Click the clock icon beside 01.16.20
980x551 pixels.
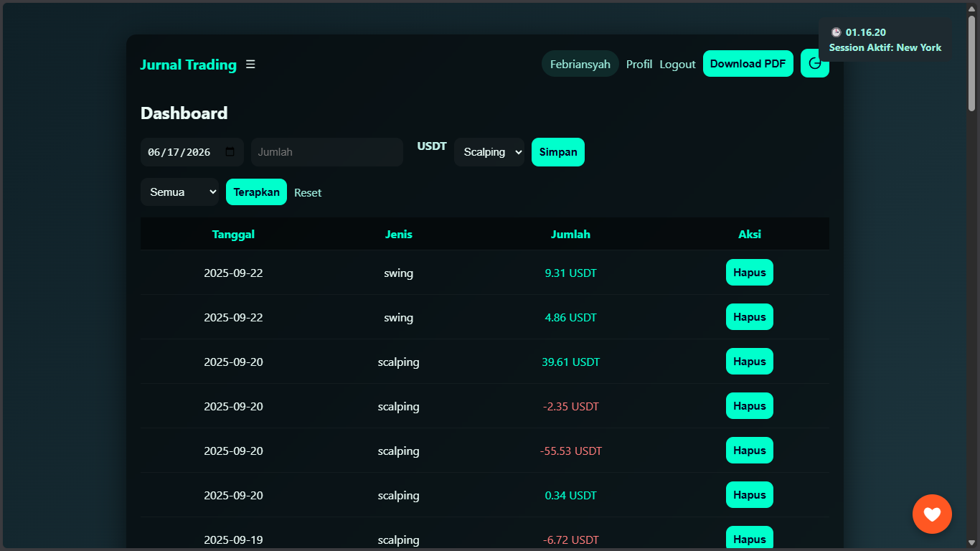[x=836, y=32]
